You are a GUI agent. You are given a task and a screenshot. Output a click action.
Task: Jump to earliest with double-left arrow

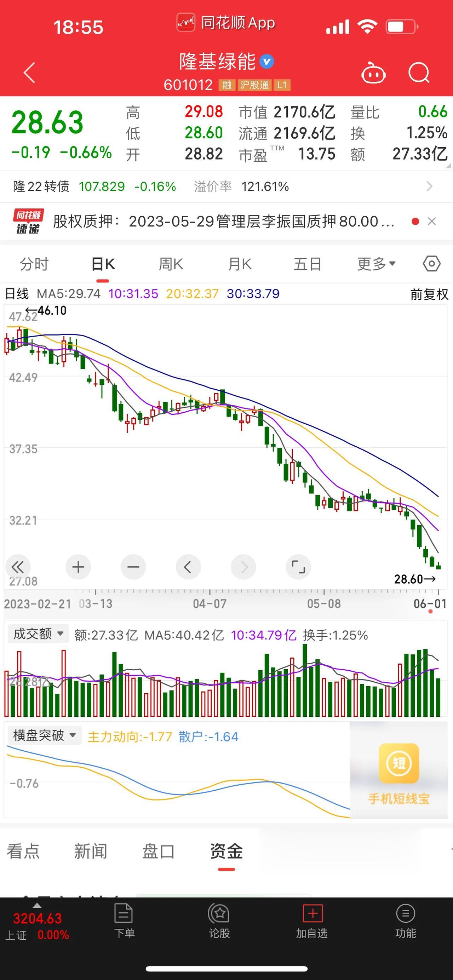18,567
